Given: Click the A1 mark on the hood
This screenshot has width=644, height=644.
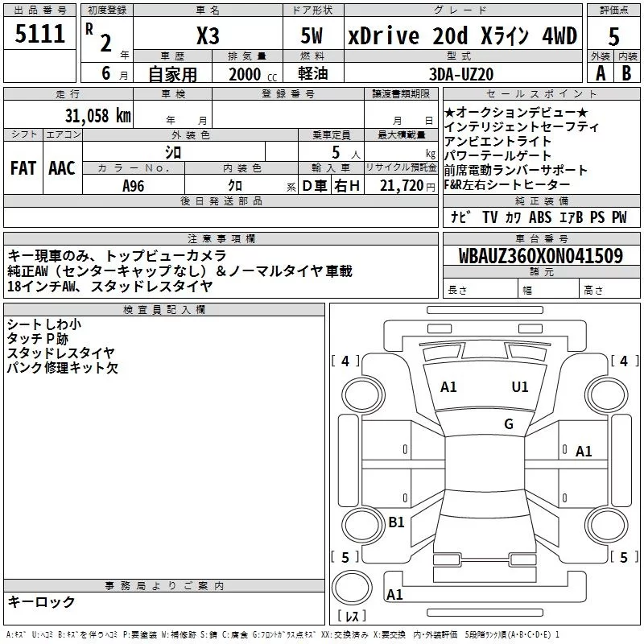Looking at the screenshot, I should pyautogui.click(x=448, y=387).
